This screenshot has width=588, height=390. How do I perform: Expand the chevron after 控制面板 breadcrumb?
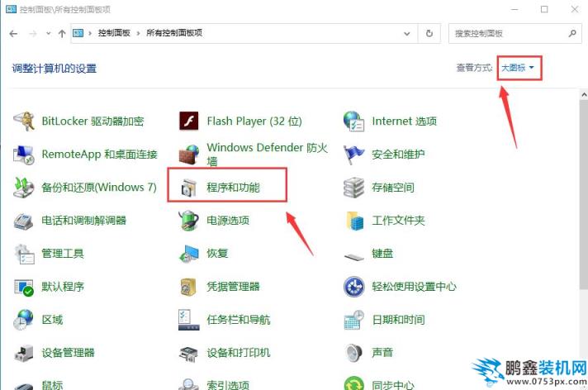(x=139, y=33)
